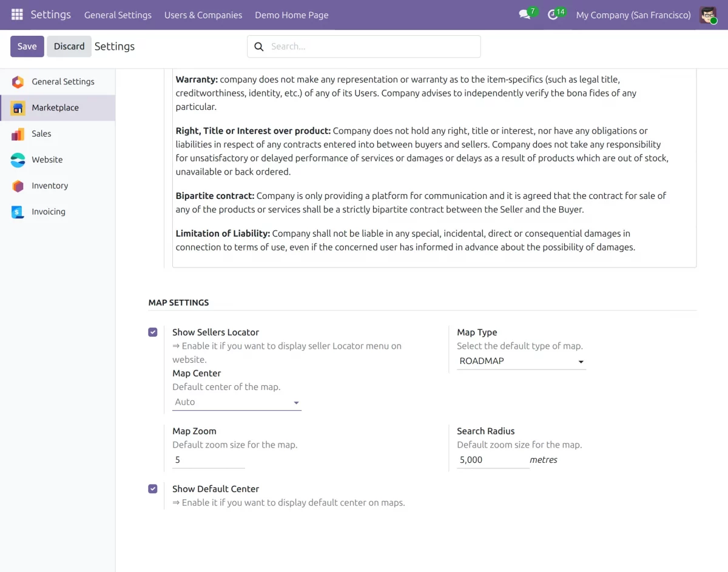Image resolution: width=728 pixels, height=572 pixels.
Task: Focus the settings search field
Action: (364, 47)
